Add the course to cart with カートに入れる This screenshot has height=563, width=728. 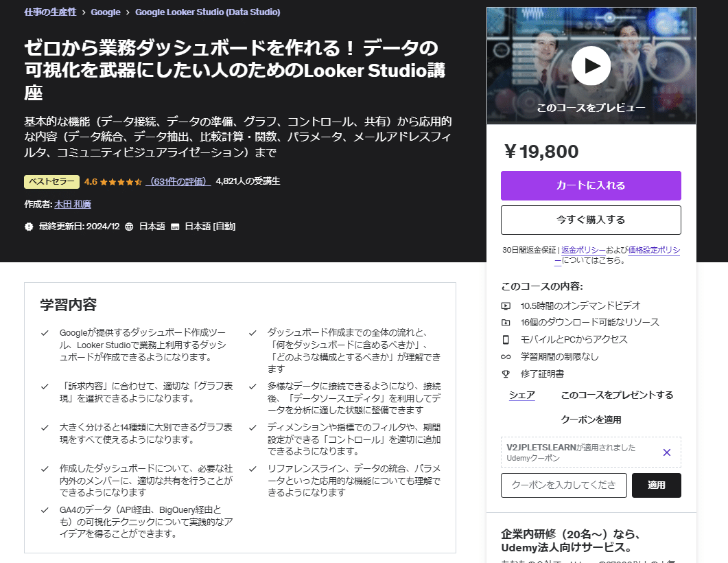pos(590,185)
